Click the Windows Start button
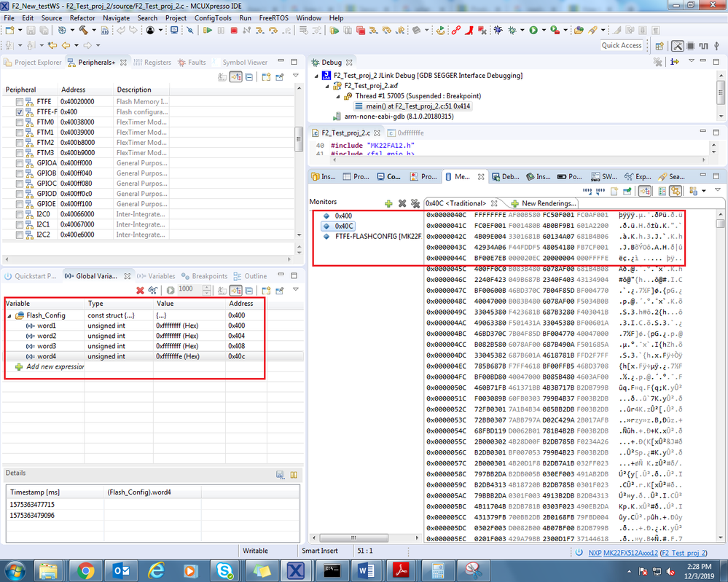This screenshot has height=582, width=728. [x=15, y=570]
